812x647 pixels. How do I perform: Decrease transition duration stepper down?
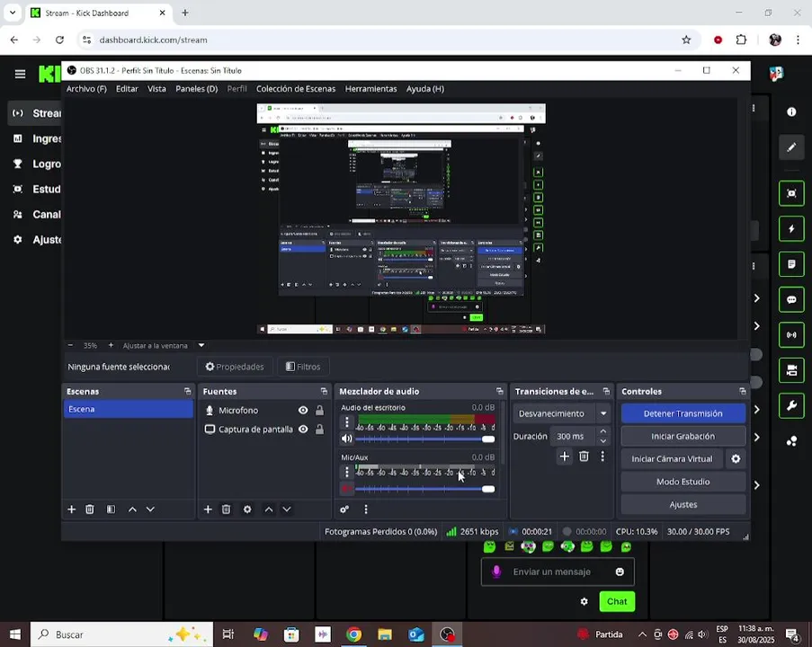(x=603, y=441)
